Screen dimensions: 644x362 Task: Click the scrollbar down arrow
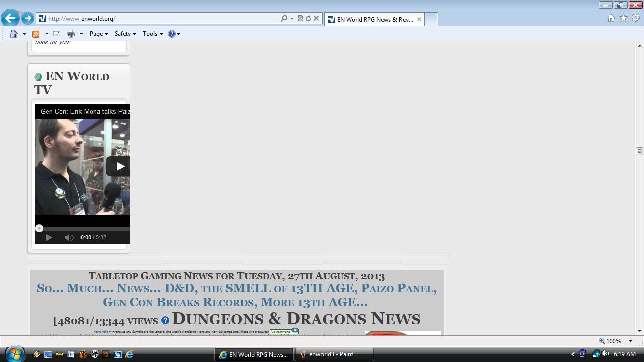[639, 331]
